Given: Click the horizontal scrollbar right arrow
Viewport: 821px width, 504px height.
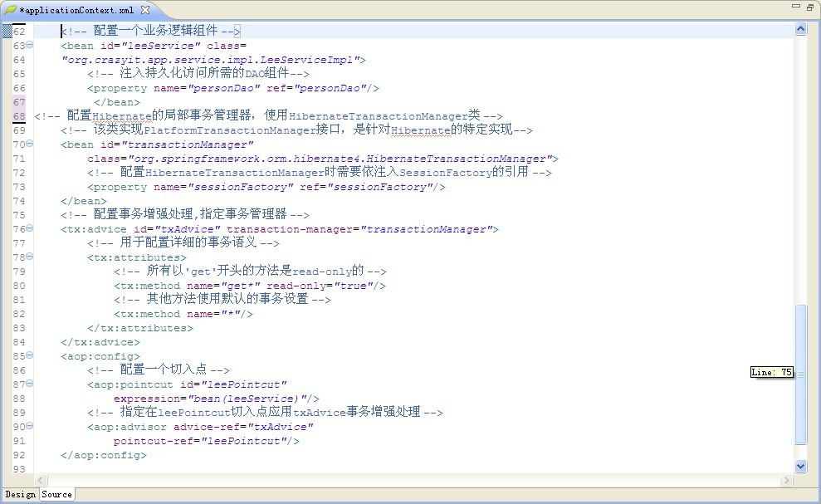Looking at the screenshot, I should pyautogui.click(x=787, y=480).
